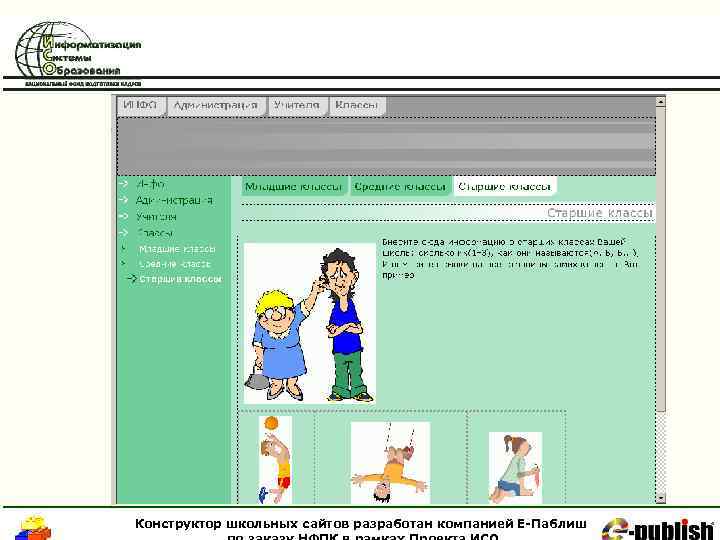Click the arrow icon beside Учителя

point(123,216)
